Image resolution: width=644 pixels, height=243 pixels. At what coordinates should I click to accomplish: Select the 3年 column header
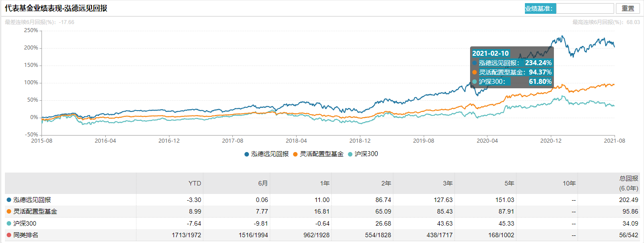[x=447, y=183]
